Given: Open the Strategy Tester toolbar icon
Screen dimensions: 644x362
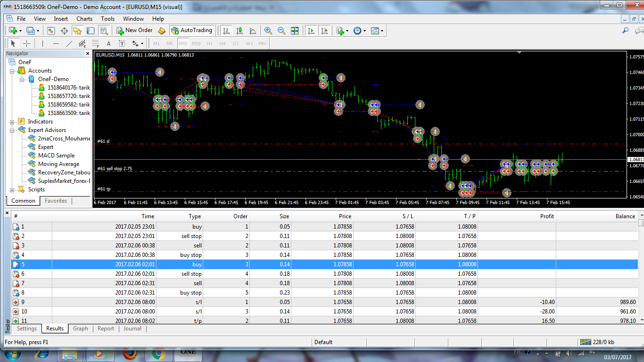Looking at the screenshot, I should pos(104,31).
